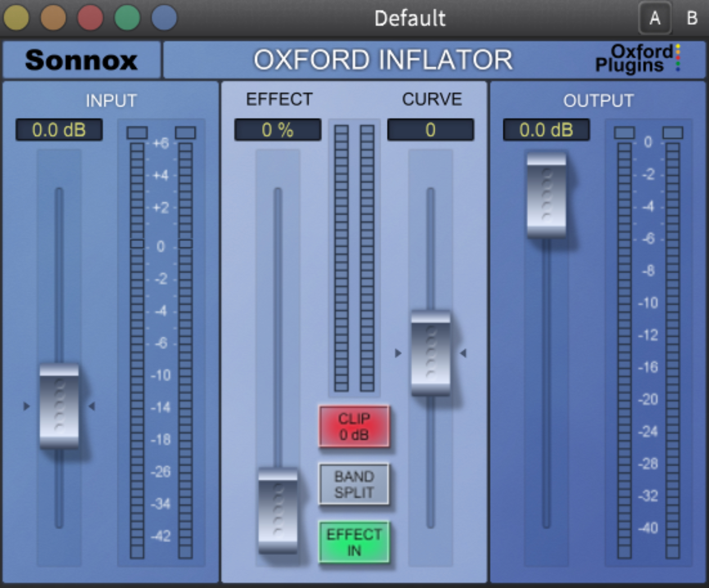Viewport: 709px width, 588px height.
Task: Click the Effect 0 % value field
Action: pyautogui.click(x=278, y=130)
